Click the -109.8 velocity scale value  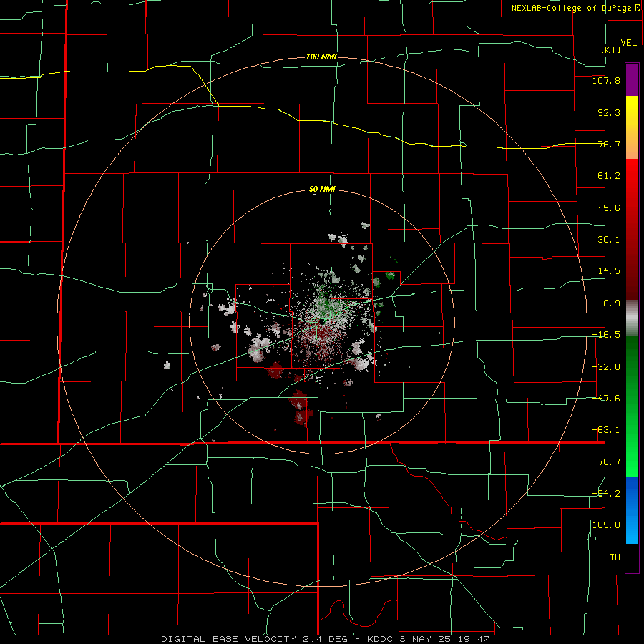pos(603,525)
